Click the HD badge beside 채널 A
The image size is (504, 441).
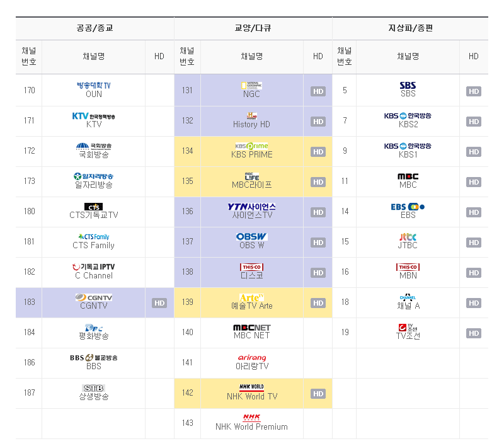[x=474, y=303]
